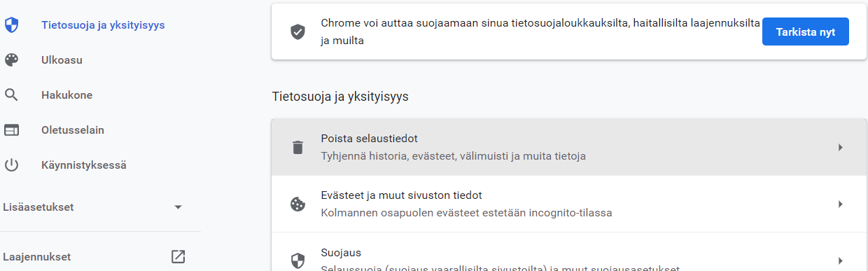Click the Tarkista nyt button

[x=805, y=32]
